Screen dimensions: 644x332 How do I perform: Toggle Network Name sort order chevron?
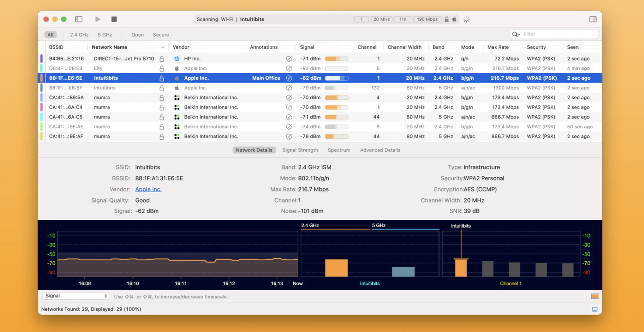(163, 47)
